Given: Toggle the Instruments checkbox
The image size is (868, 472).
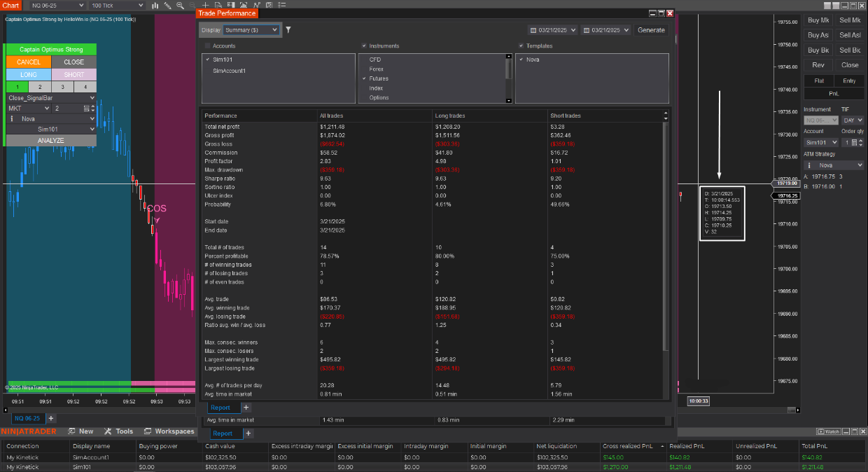Looking at the screenshot, I should pos(364,46).
